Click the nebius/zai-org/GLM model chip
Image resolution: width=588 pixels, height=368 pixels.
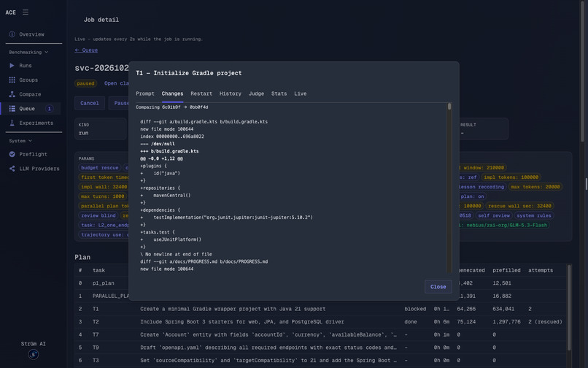pos(503,225)
